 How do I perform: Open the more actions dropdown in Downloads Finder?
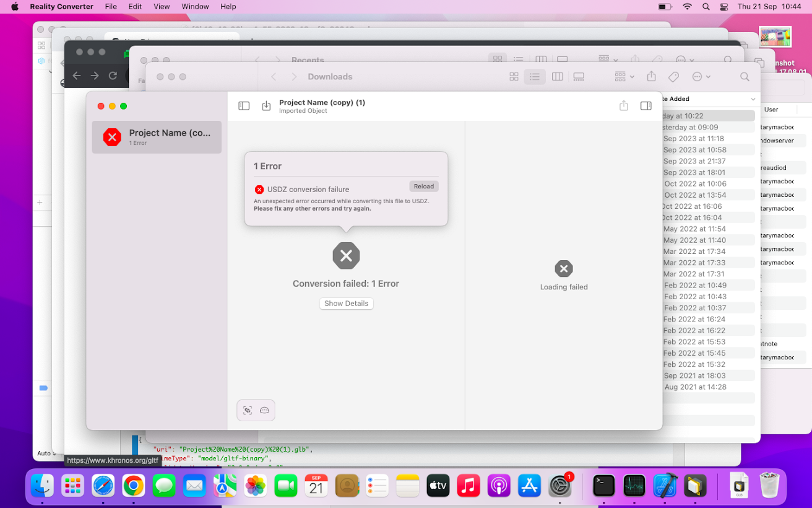click(701, 77)
